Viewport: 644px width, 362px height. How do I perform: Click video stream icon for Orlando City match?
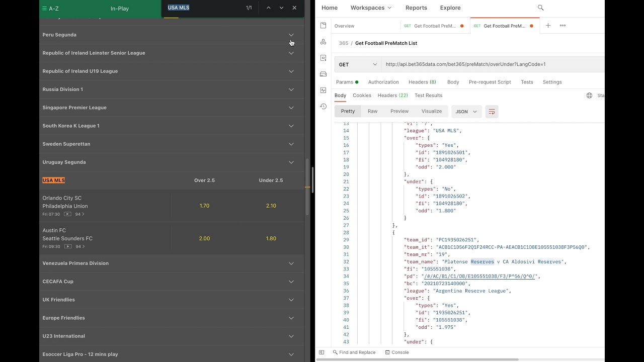click(x=67, y=214)
